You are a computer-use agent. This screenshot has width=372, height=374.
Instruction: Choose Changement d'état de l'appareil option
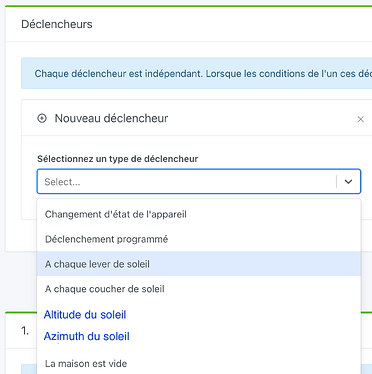tap(199, 214)
